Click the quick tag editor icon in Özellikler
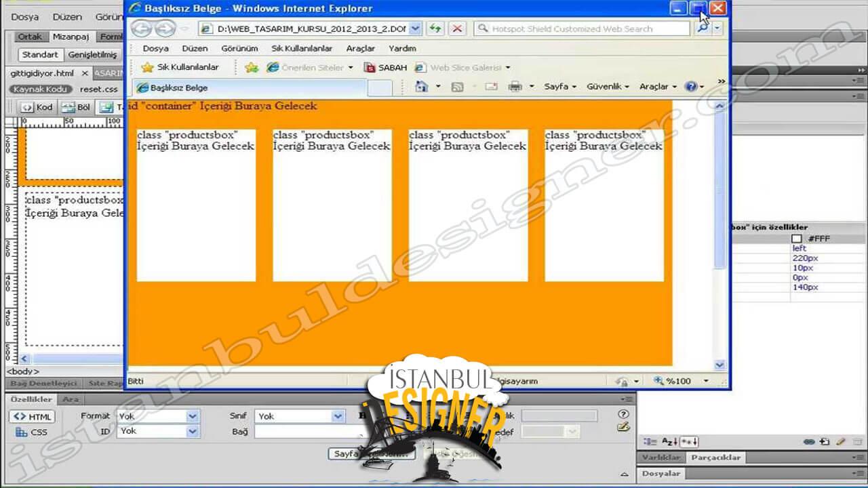 coord(624,427)
